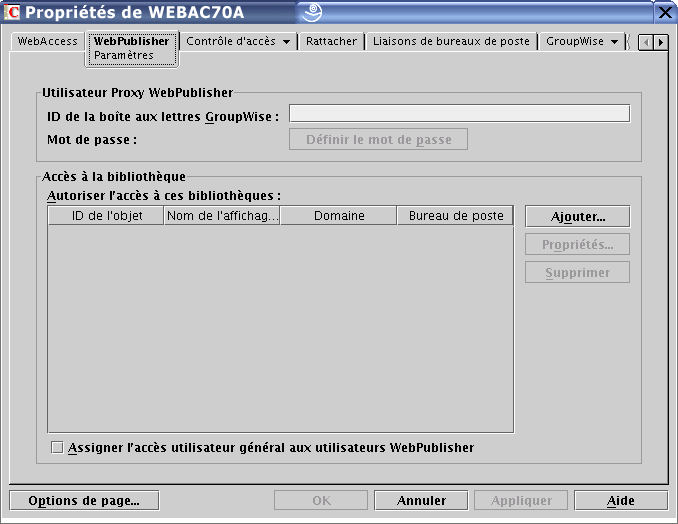
Task: Switch to the Rattacher tab
Action: click(x=332, y=42)
